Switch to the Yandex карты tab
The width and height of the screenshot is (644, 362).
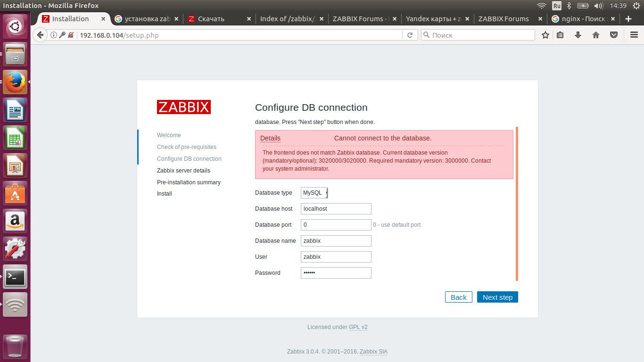click(x=438, y=19)
